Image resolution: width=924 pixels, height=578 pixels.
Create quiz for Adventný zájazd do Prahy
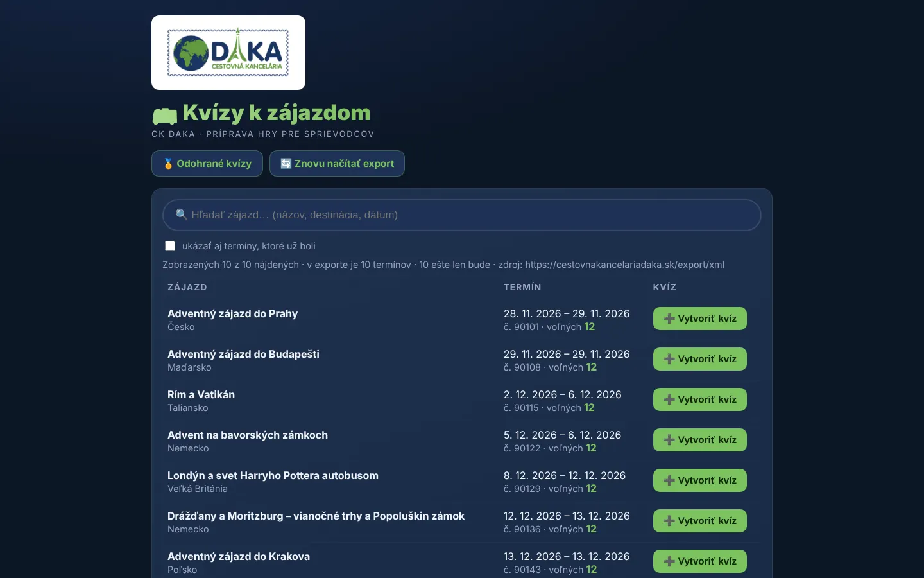700,319
